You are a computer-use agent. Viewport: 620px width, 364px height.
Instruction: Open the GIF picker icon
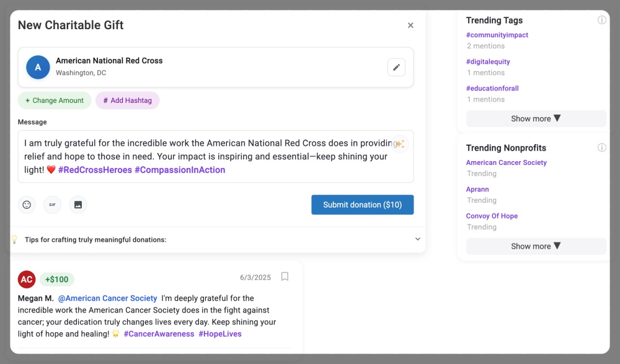click(x=52, y=205)
